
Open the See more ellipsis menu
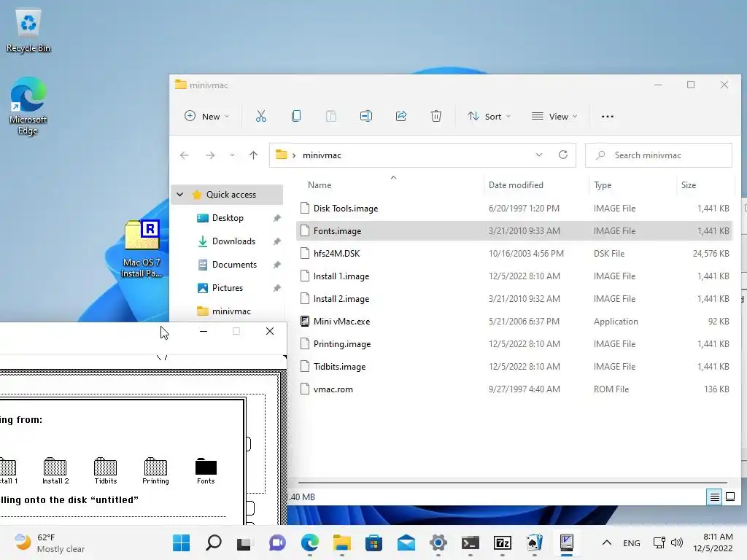608,116
